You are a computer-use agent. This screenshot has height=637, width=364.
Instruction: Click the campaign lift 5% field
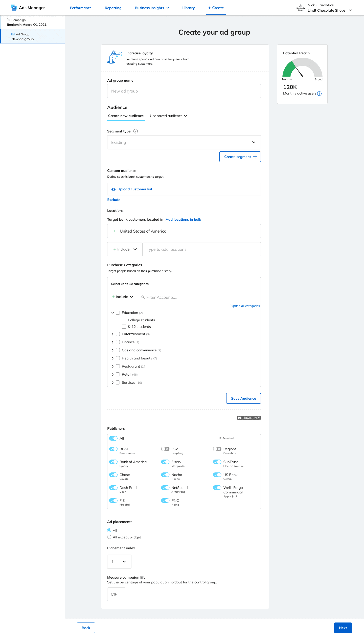116,594
